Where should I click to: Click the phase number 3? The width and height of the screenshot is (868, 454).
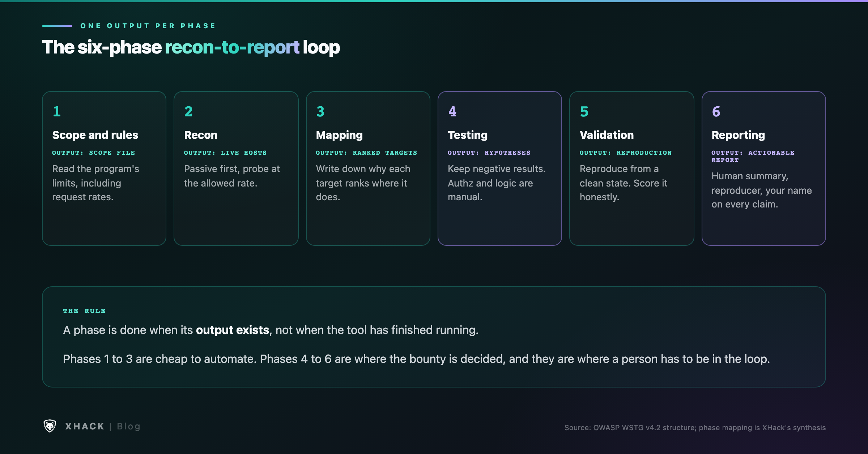(320, 111)
